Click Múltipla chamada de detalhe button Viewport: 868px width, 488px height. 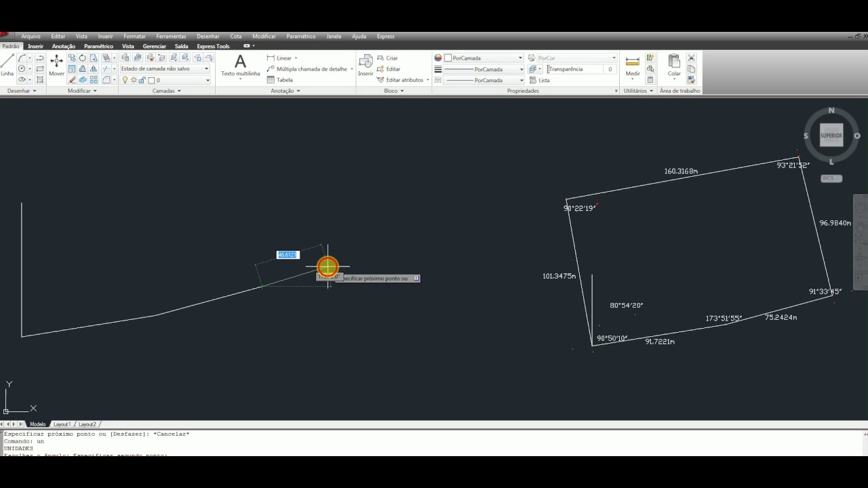[309, 69]
